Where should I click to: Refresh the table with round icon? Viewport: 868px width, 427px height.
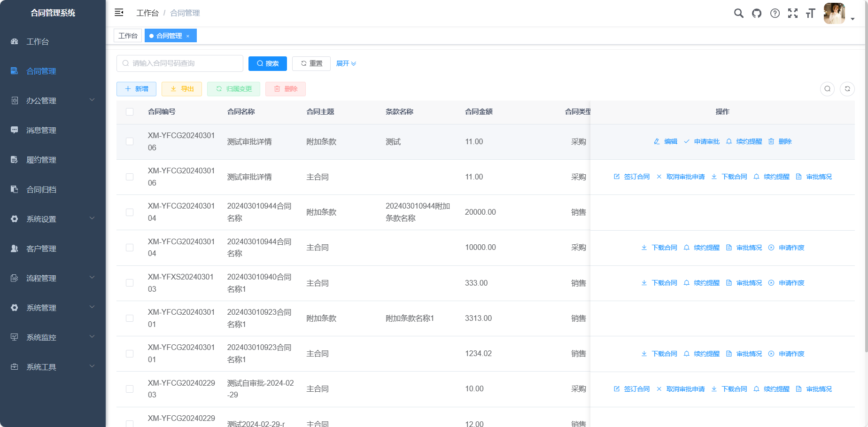[x=847, y=89]
